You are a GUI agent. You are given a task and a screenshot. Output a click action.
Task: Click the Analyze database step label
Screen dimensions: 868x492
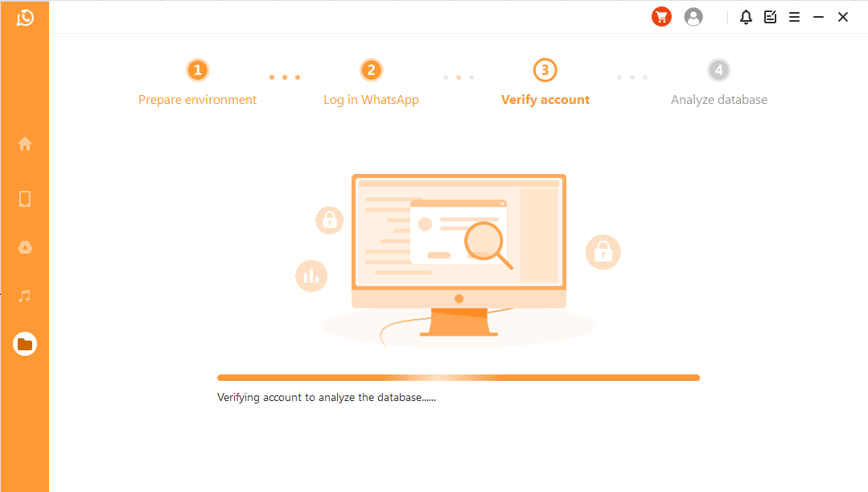tap(719, 100)
